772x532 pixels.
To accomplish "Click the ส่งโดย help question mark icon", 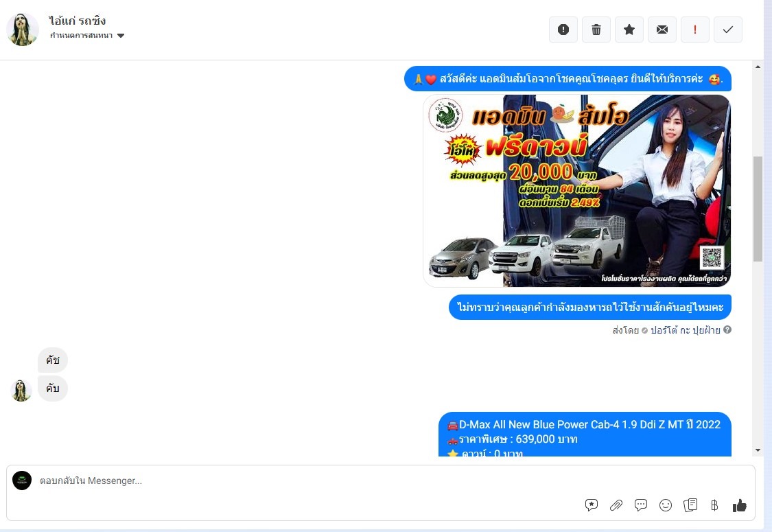I will [727, 329].
